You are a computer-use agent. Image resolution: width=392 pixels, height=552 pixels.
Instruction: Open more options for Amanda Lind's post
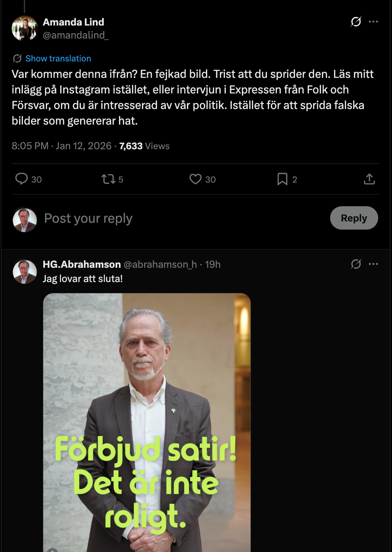[373, 22]
